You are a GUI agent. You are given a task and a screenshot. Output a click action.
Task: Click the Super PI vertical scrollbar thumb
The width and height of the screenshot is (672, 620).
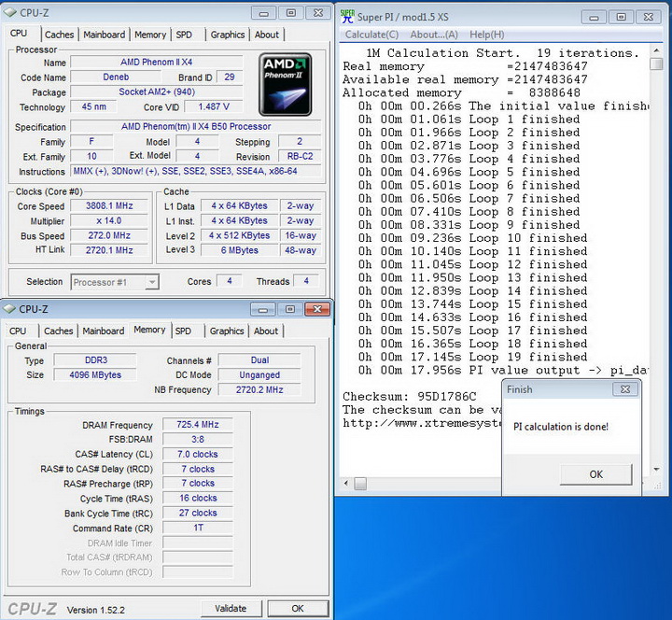[x=656, y=63]
